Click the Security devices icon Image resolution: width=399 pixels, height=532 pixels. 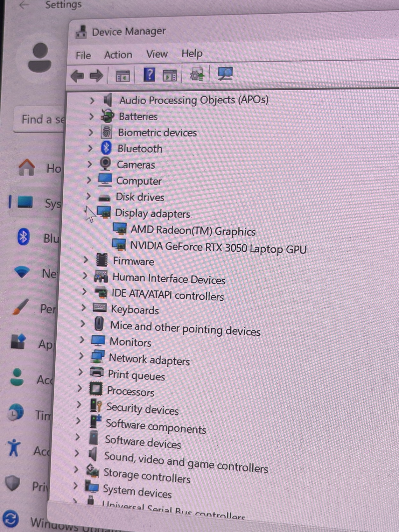[96, 406]
